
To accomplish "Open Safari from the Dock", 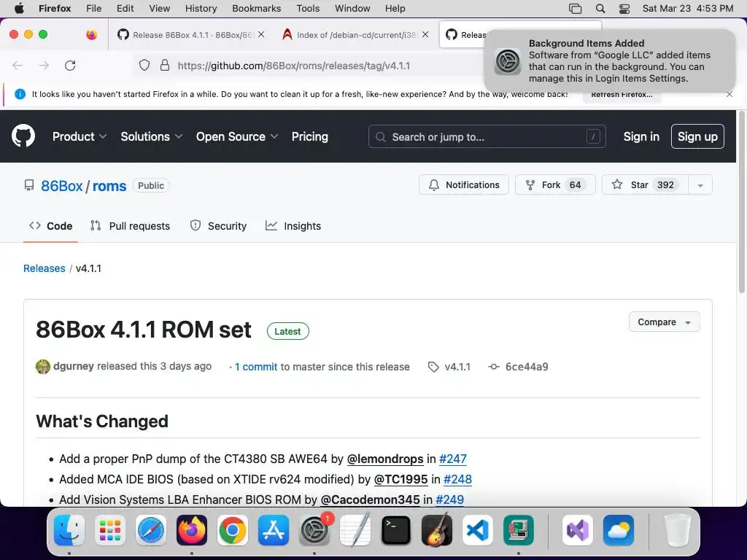I will 151,530.
